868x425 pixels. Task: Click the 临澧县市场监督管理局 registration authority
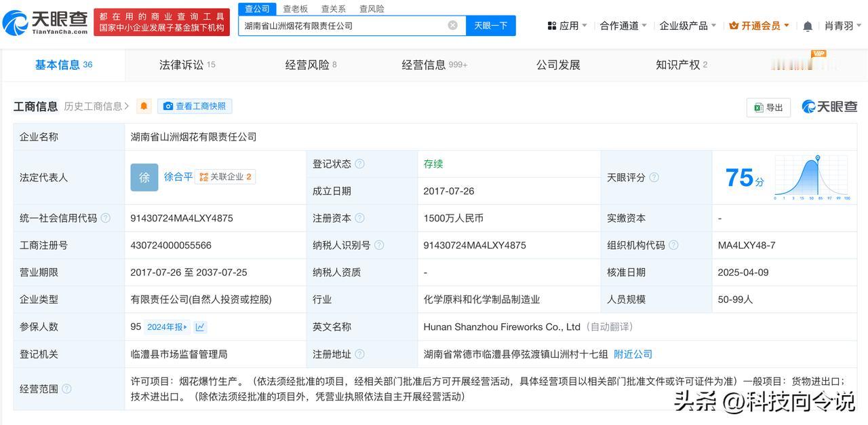point(179,354)
